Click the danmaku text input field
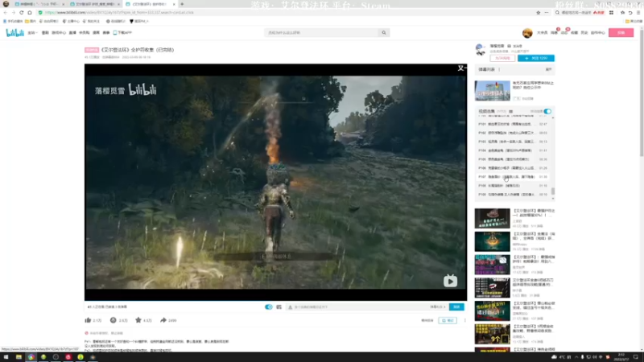 click(357, 307)
